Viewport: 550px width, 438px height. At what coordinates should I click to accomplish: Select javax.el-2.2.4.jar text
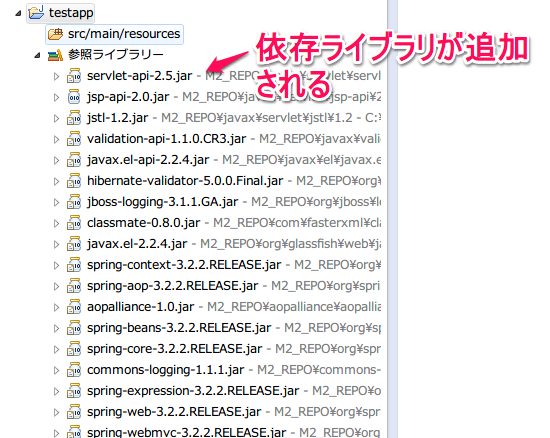(137, 244)
